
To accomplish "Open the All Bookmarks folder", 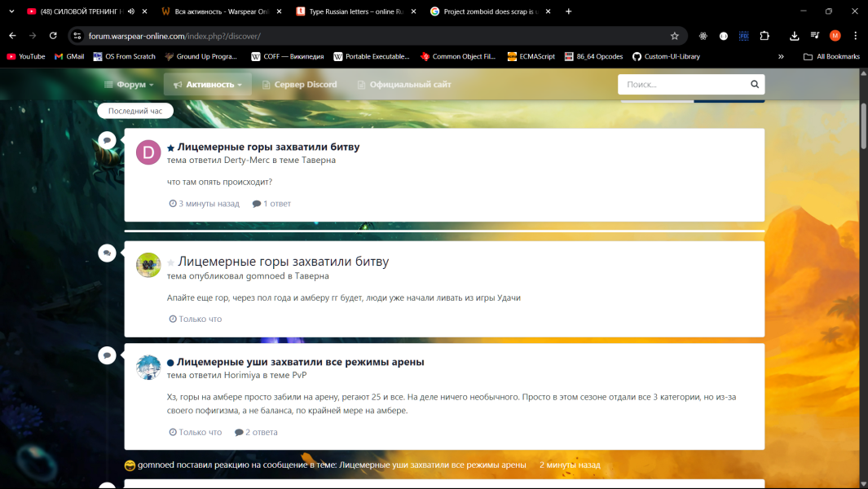I will (x=831, y=56).
